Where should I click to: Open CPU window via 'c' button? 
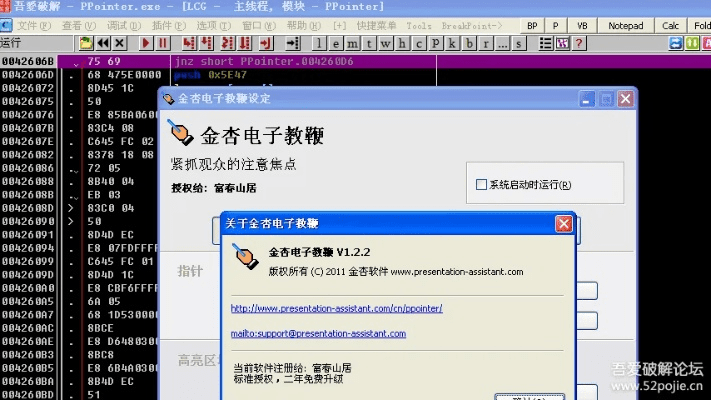coord(419,44)
